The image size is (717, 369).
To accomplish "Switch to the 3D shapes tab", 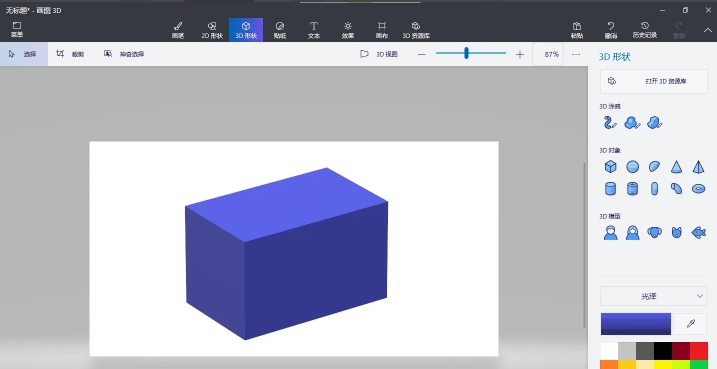I will click(x=246, y=30).
